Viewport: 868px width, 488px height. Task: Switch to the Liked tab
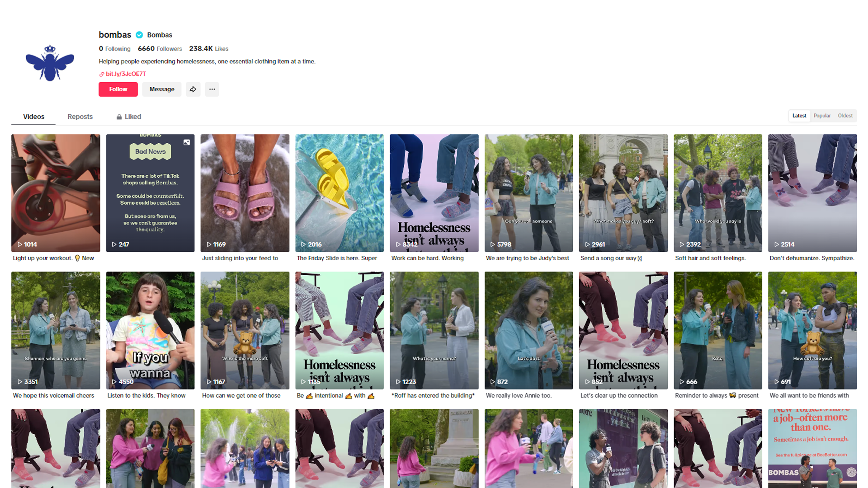(x=129, y=117)
